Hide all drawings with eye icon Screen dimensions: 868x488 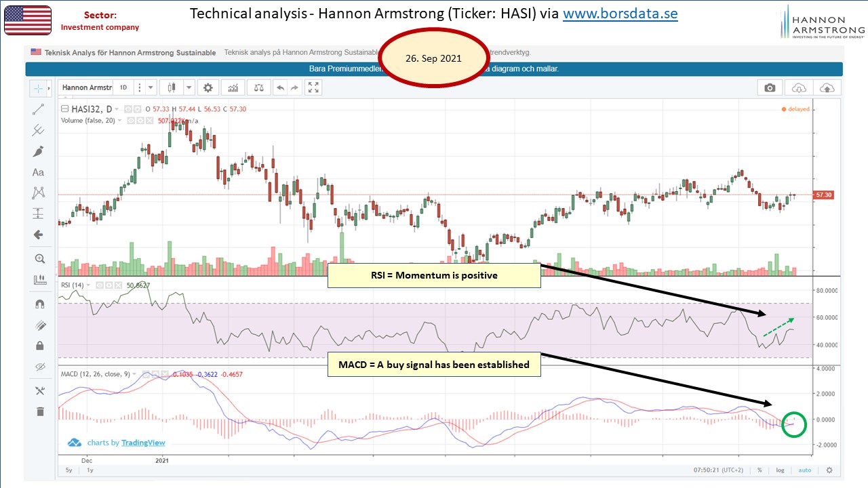[x=39, y=367]
